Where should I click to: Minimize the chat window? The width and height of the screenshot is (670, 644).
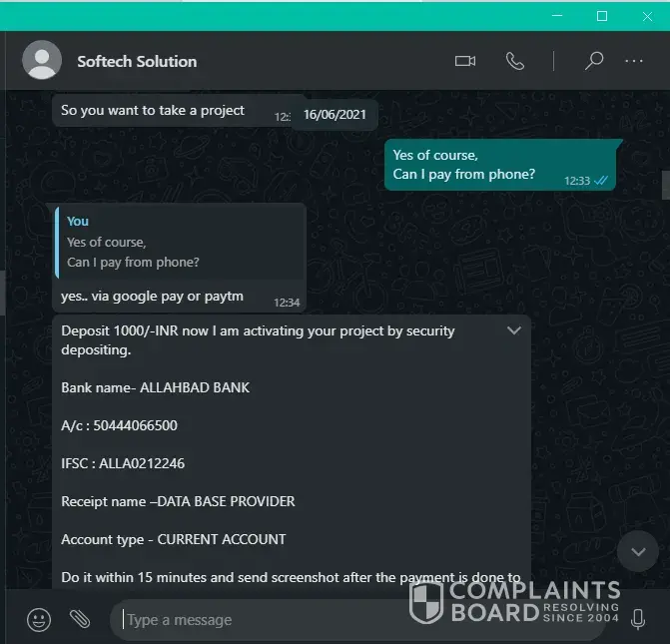click(557, 16)
